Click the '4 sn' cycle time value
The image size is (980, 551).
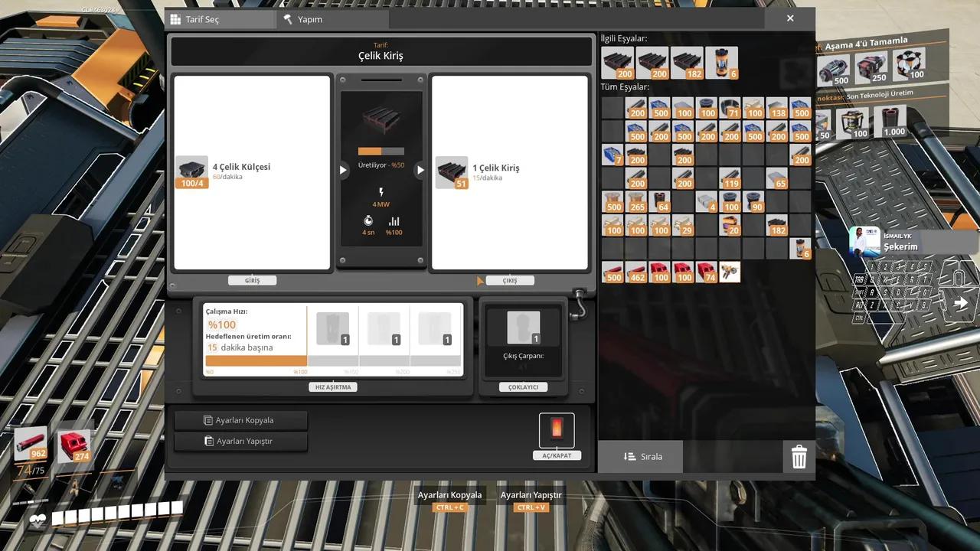point(368,232)
